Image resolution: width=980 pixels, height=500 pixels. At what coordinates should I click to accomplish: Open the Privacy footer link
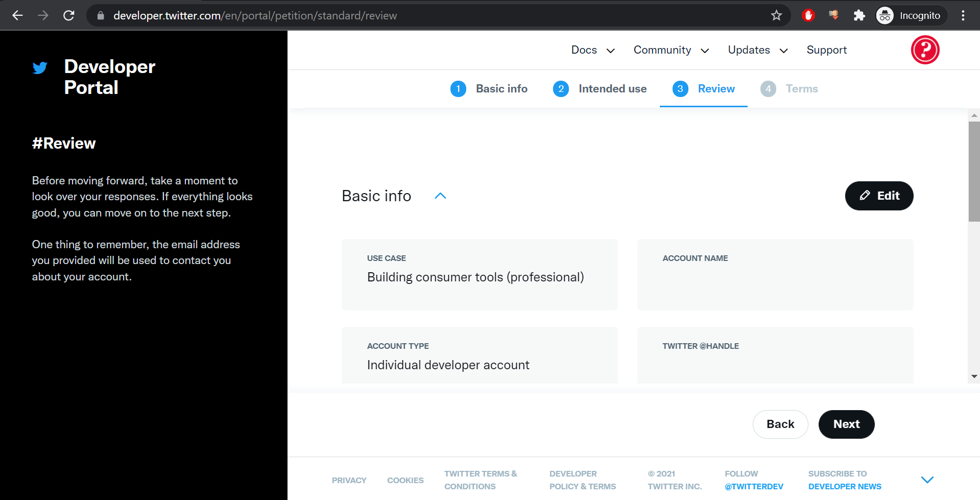click(349, 480)
